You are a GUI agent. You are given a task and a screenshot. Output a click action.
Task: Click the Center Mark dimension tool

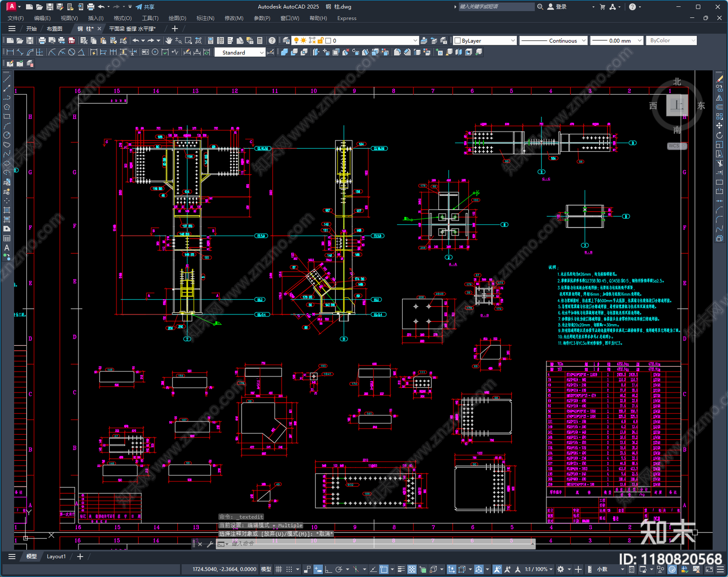tap(155, 52)
